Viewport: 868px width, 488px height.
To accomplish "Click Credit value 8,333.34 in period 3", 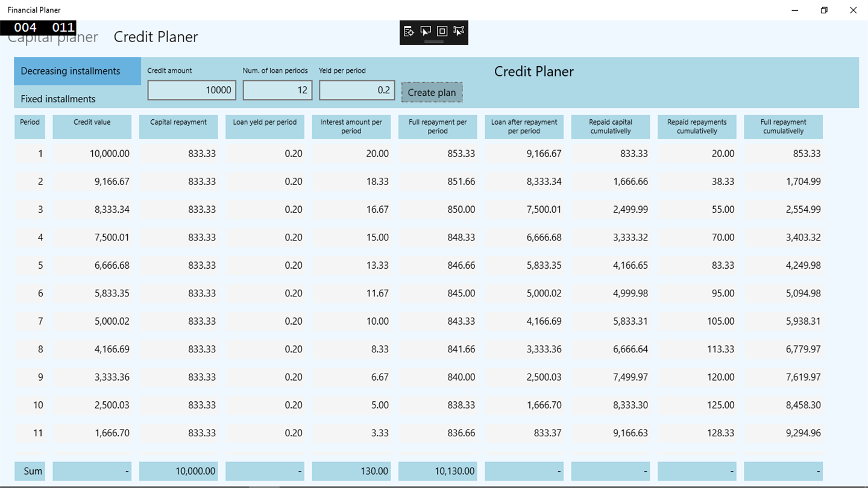I will 92,210.
